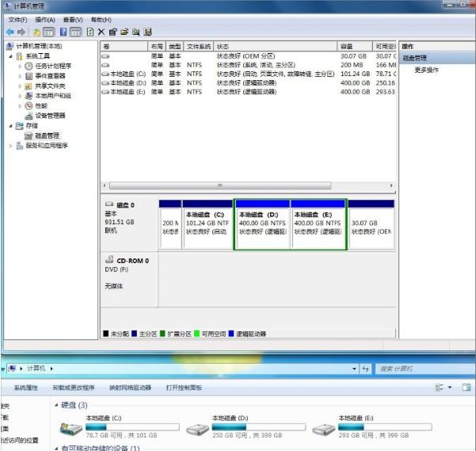The height and width of the screenshot is (451, 476).
Task: Select the 200 MB partition block
Action: click(x=170, y=225)
